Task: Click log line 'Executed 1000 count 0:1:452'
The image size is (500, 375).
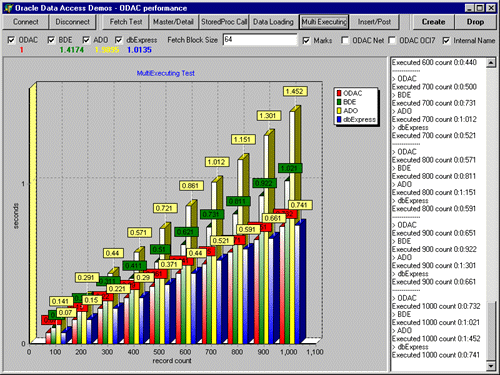Action: (x=436, y=339)
